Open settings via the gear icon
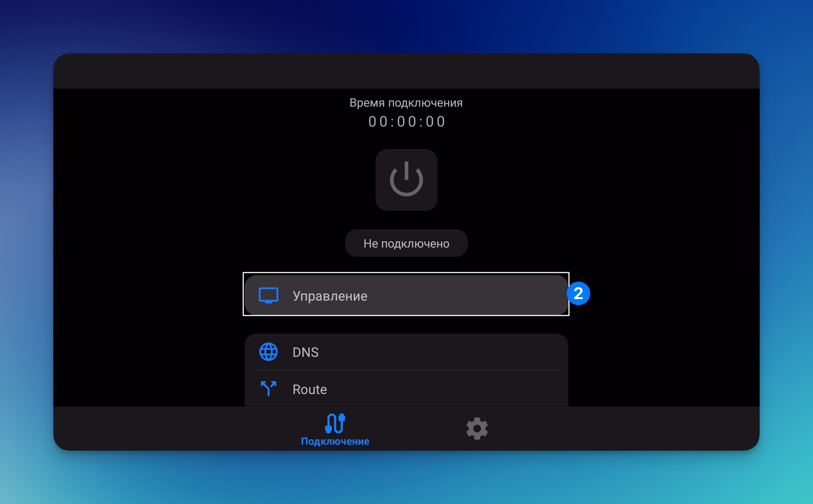The width and height of the screenshot is (813, 504). 477,428
